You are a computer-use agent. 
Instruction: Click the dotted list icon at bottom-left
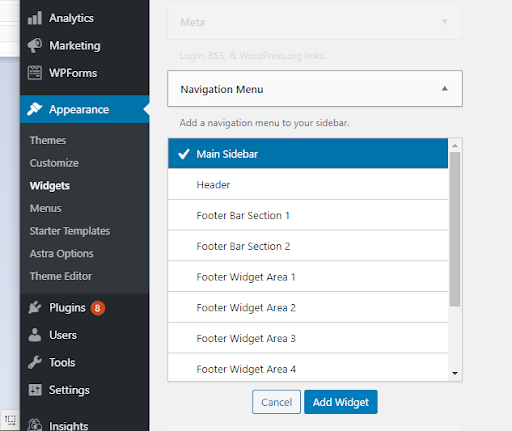pyautogui.click(x=10, y=420)
